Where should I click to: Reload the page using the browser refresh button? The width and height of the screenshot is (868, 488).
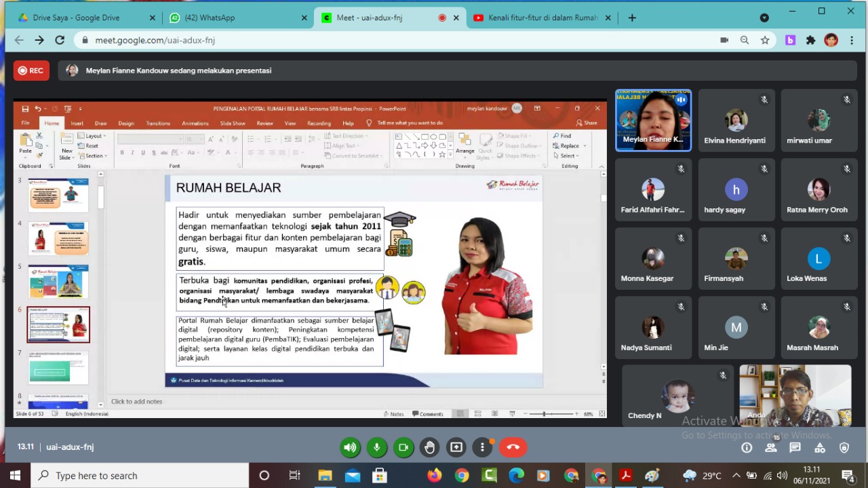[x=60, y=41]
